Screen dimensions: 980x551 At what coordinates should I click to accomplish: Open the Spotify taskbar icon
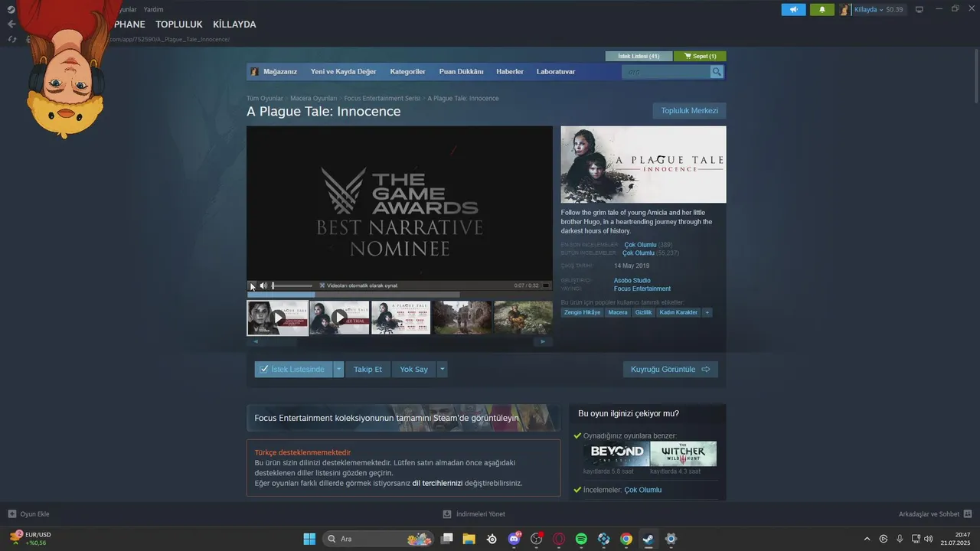tap(581, 539)
